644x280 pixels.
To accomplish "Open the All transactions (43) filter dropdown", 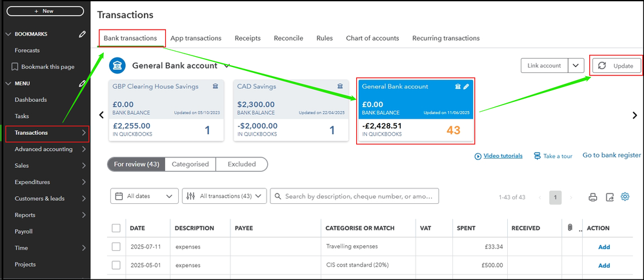I will 225,196.
